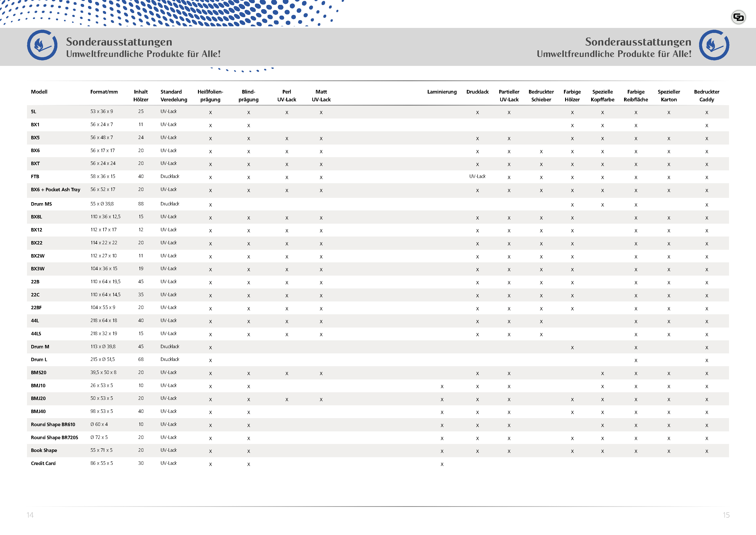The width and height of the screenshot is (756, 535).
Task: Select the BMJ20 model name
Action: (38, 399)
